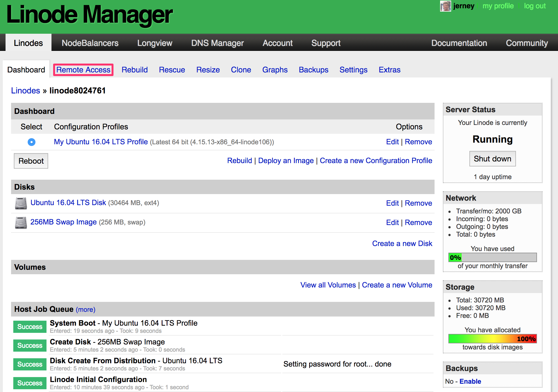
Task: Open the Ubuntu 16.04 LTS Disk link
Action: point(68,203)
